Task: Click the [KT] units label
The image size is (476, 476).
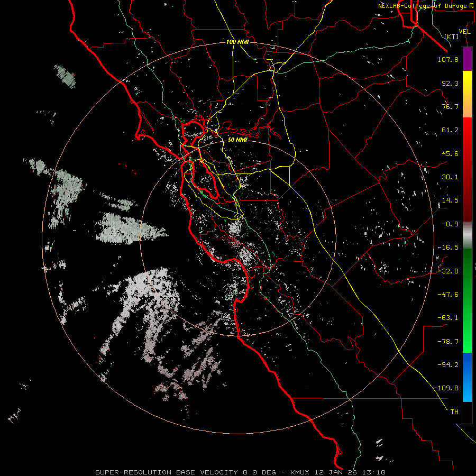Action: click(452, 36)
